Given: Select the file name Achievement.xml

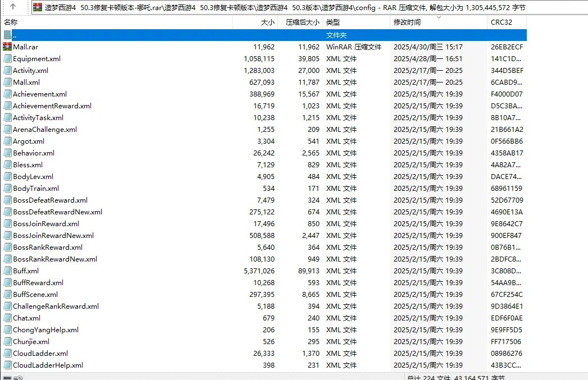Looking at the screenshot, I should pyautogui.click(x=40, y=94).
